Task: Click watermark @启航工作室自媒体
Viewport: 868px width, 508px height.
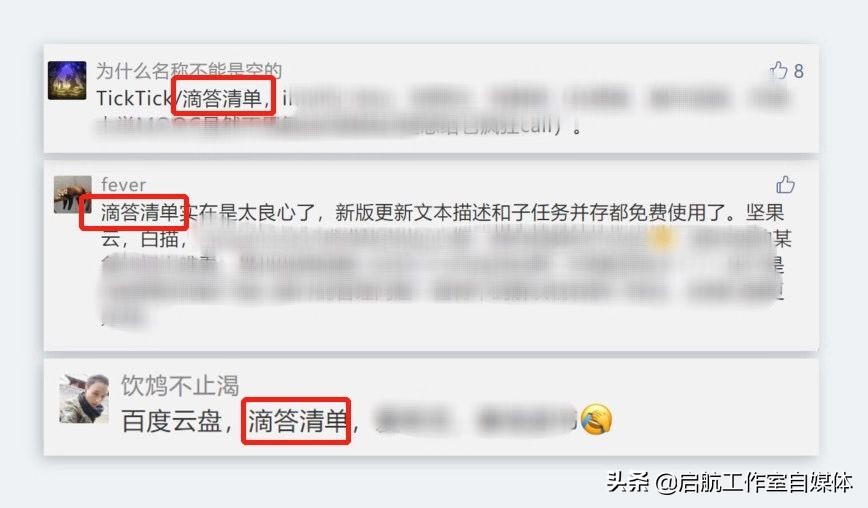Action: pyautogui.click(x=754, y=483)
